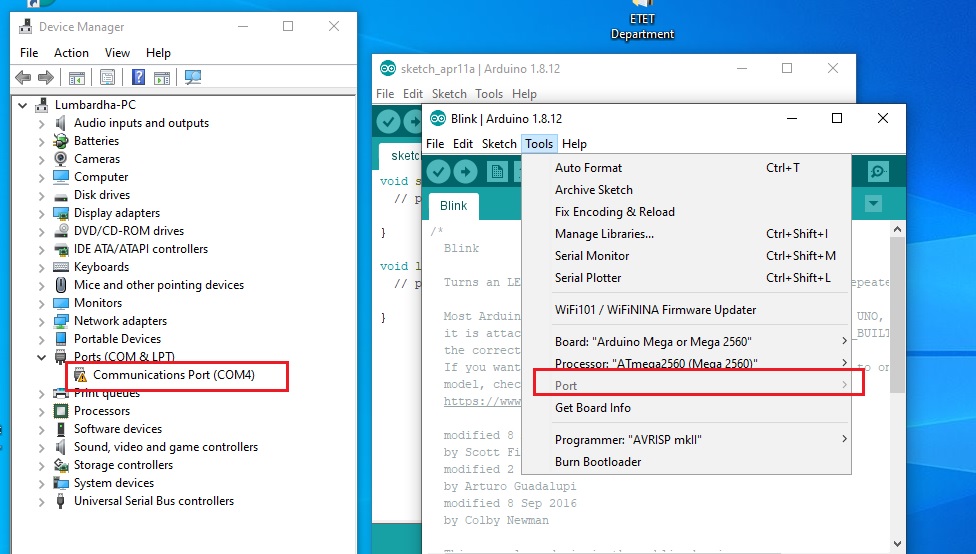976x554 pixels.
Task: Click the Audio inputs and outputs speaker icon
Action: [x=60, y=123]
